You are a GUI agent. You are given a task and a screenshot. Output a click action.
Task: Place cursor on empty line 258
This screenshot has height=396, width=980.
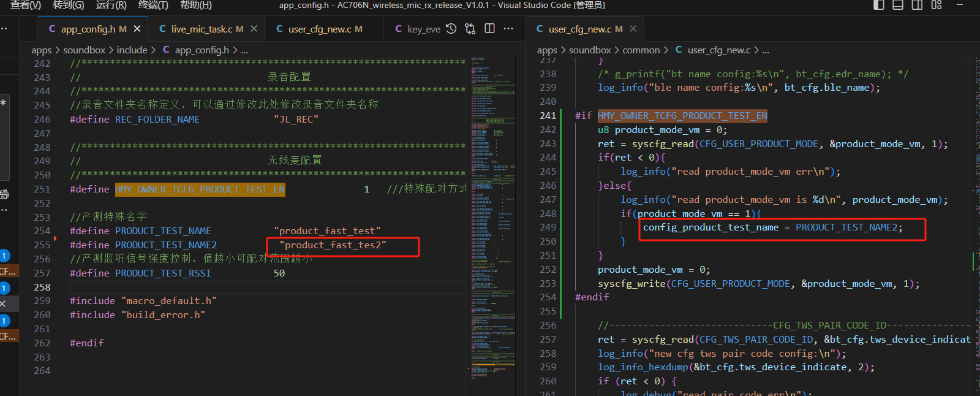click(x=268, y=287)
